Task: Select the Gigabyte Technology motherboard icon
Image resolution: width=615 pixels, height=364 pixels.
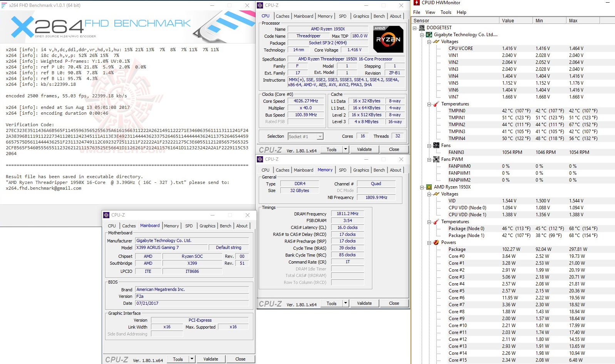Action: 429,35
